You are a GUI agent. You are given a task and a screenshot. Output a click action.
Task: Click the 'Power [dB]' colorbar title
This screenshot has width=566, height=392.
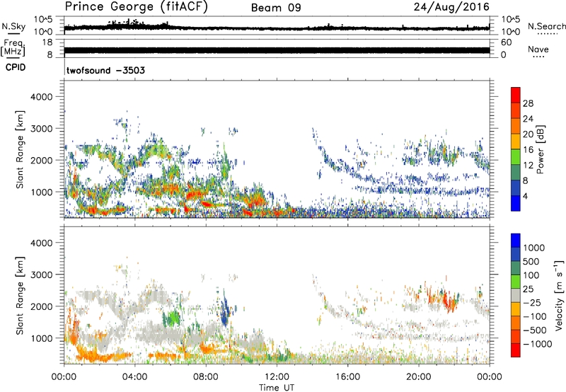[x=540, y=149]
